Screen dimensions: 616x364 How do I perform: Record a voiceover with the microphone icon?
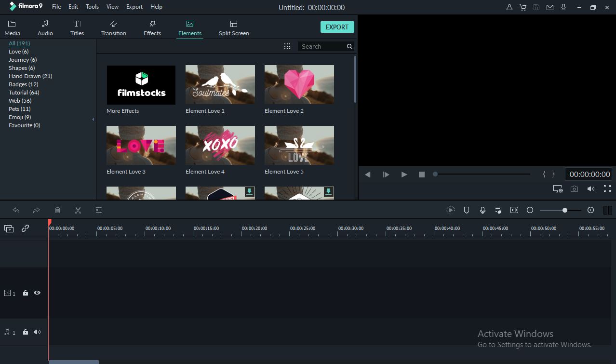coord(482,210)
